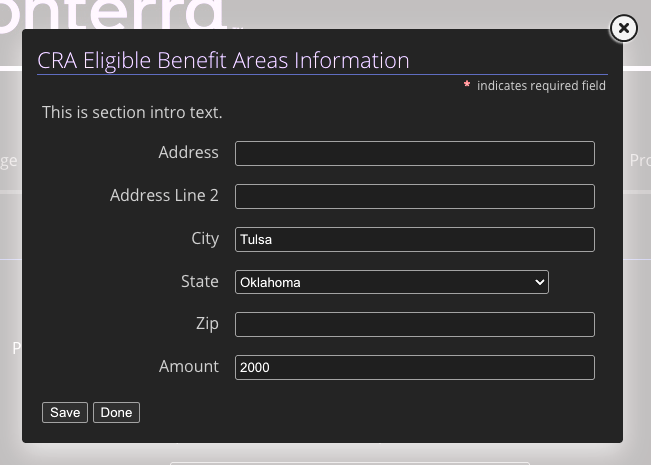Click the Address input field
Screen dimensions: 651x465
415,154
